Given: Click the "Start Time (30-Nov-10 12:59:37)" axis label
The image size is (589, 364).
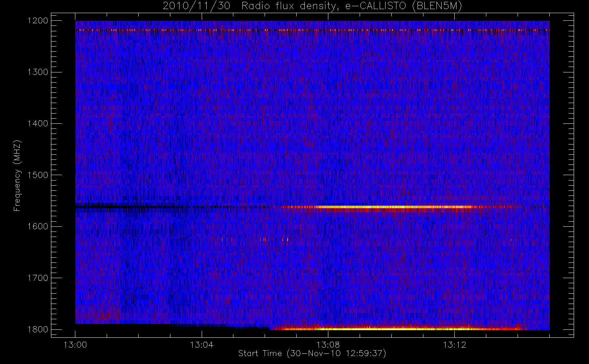Looking at the screenshot, I should [312, 353].
